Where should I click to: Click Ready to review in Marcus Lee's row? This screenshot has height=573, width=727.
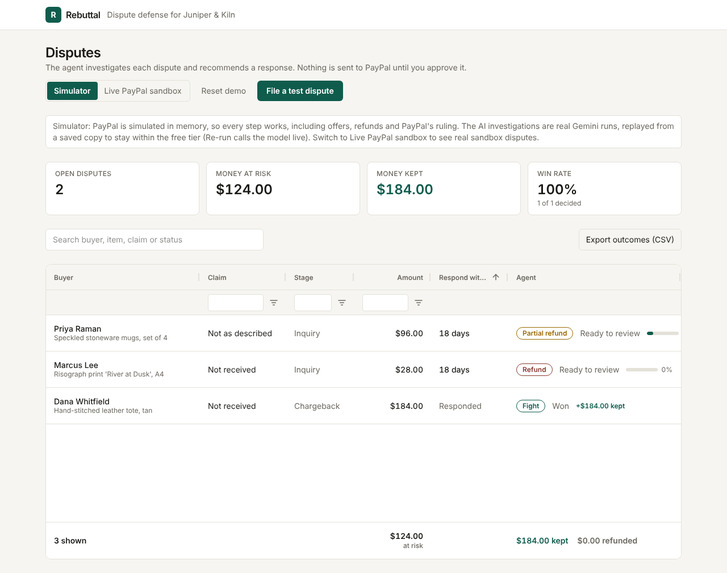coord(589,369)
